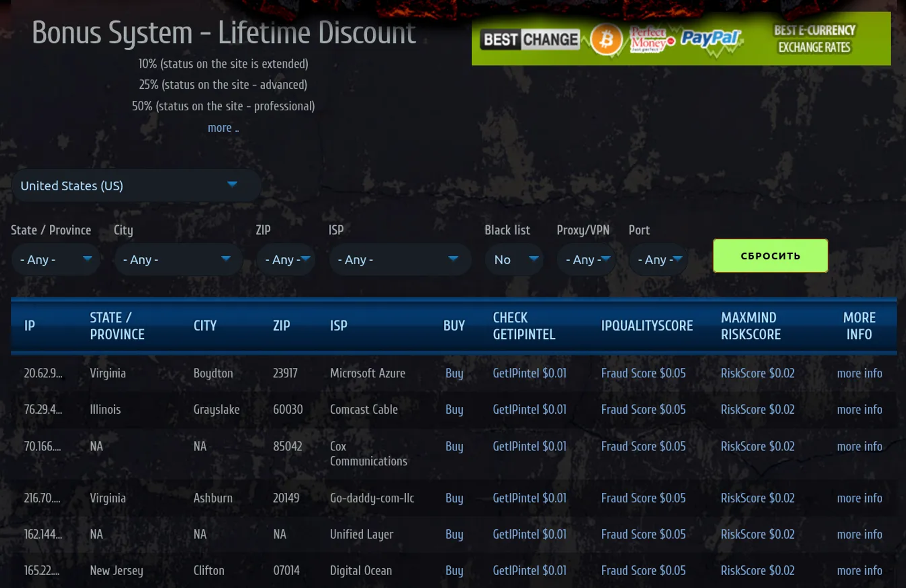Run GetIPintel check for Comcast Cable row
The width and height of the screenshot is (906, 588).
pyautogui.click(x=529, y=410)
